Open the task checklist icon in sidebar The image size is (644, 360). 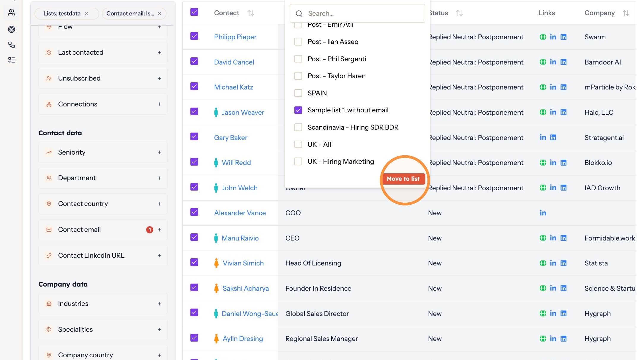pos(12,60)
